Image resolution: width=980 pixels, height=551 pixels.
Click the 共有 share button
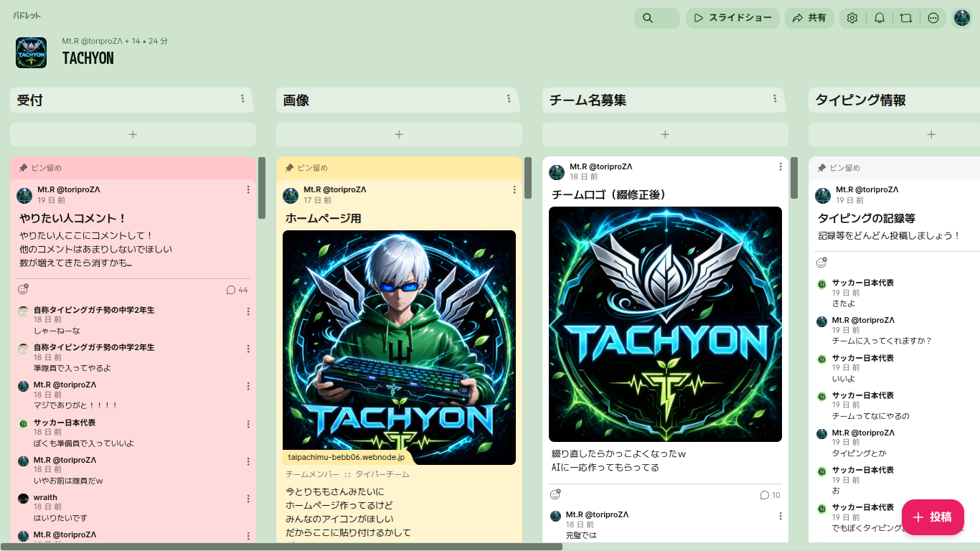pos(809,18)
